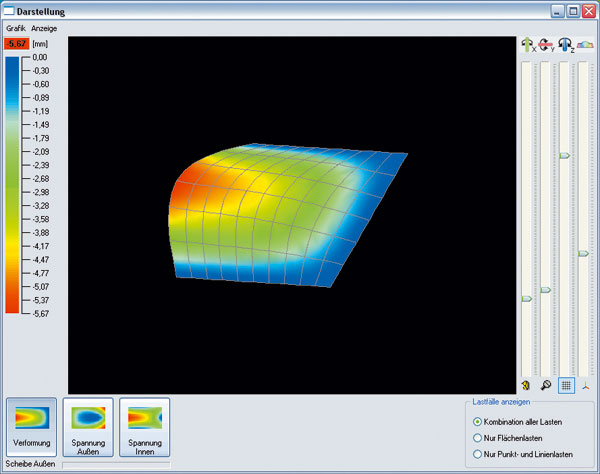
Task: Click the Darstellung window title icon
Action: pos(8,11)
